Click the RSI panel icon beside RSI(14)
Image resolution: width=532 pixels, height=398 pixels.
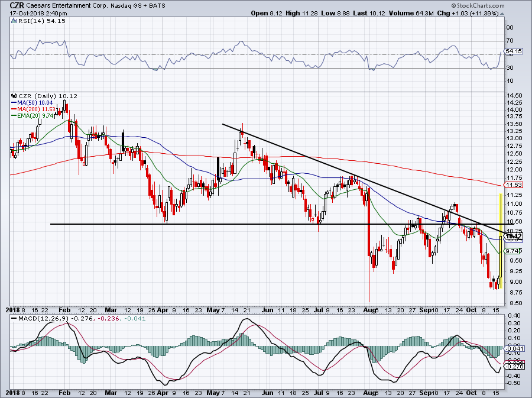click(14, 21)
